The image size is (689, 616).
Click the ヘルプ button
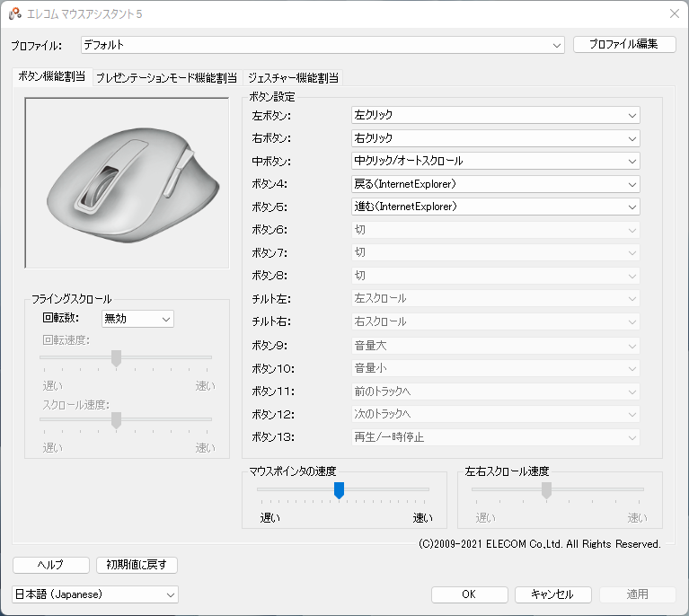tap(51, 565)
